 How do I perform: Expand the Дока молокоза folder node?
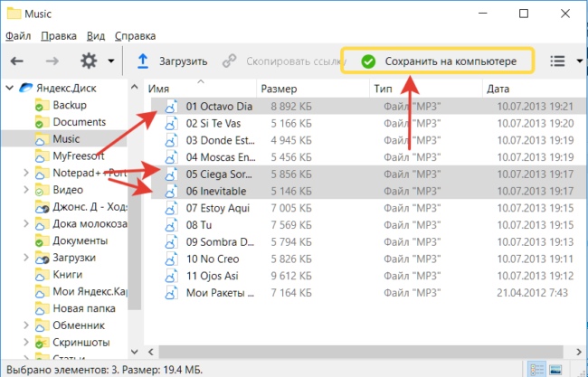pos(26,223)
